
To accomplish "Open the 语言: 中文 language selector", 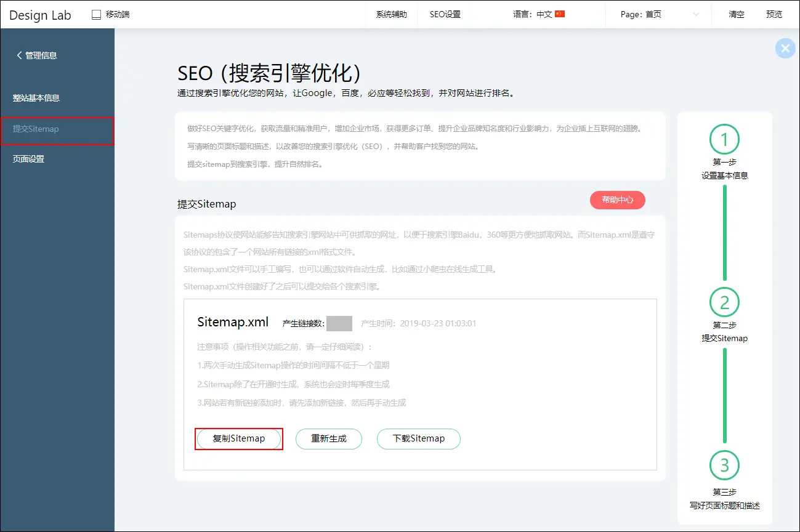I will tap(532, 14).
